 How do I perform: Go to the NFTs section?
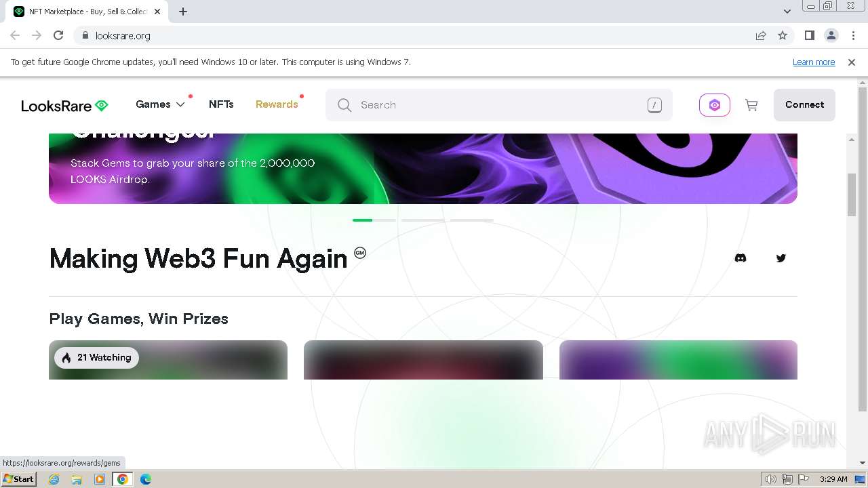(221, 104)
